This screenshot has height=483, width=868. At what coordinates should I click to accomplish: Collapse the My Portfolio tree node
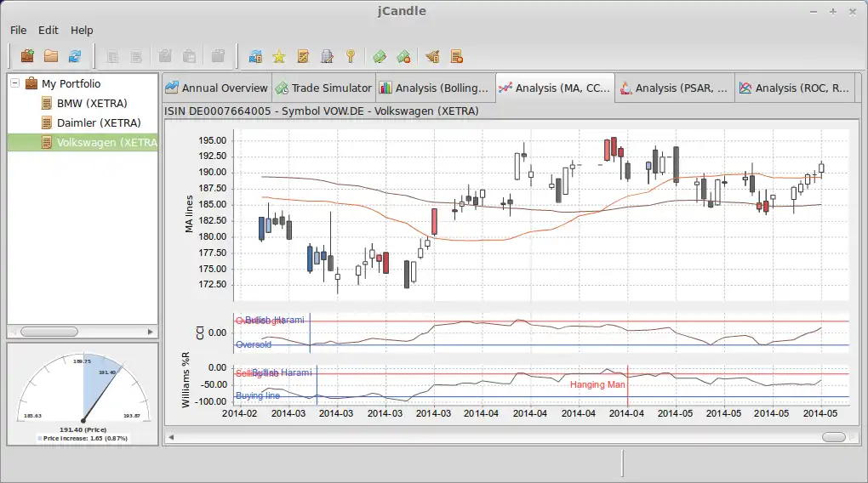(15, 83)
